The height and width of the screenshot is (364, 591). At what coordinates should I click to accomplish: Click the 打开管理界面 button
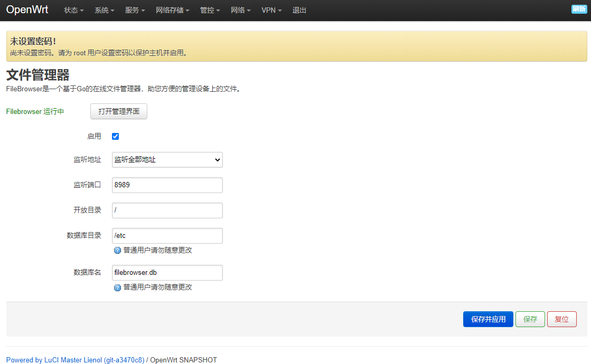point(118,111)
